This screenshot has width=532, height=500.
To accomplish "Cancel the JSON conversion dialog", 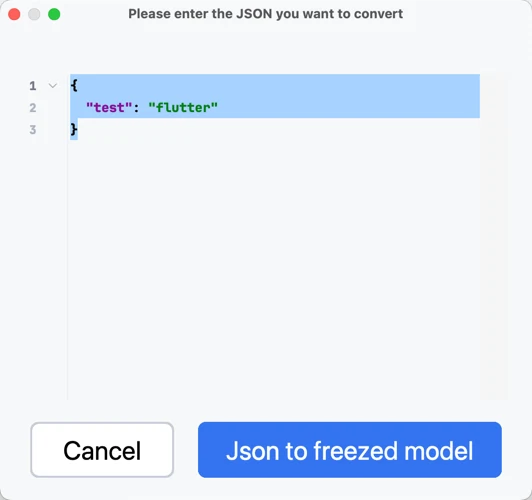I will [x=102, y=450].
